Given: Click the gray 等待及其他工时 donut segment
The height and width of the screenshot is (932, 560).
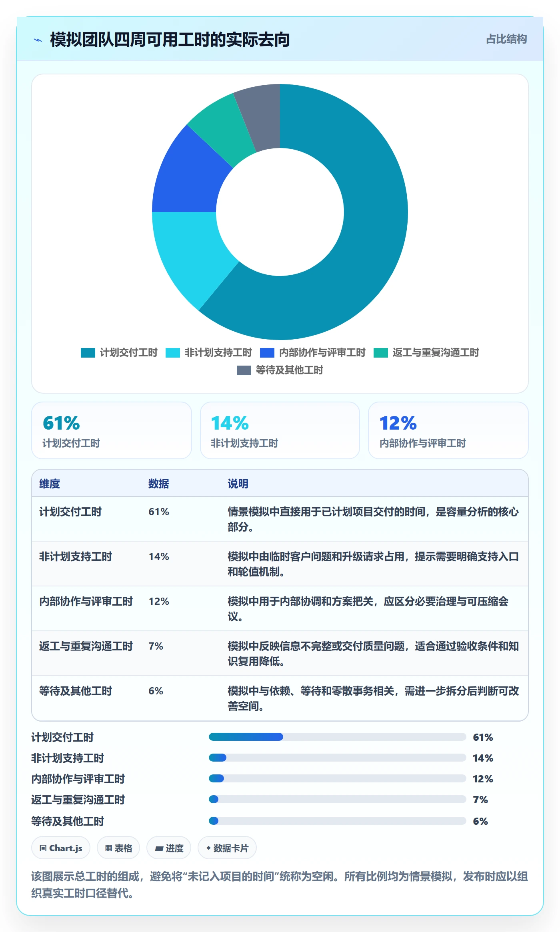Looking at the screenshot, I should click(262, 116).
